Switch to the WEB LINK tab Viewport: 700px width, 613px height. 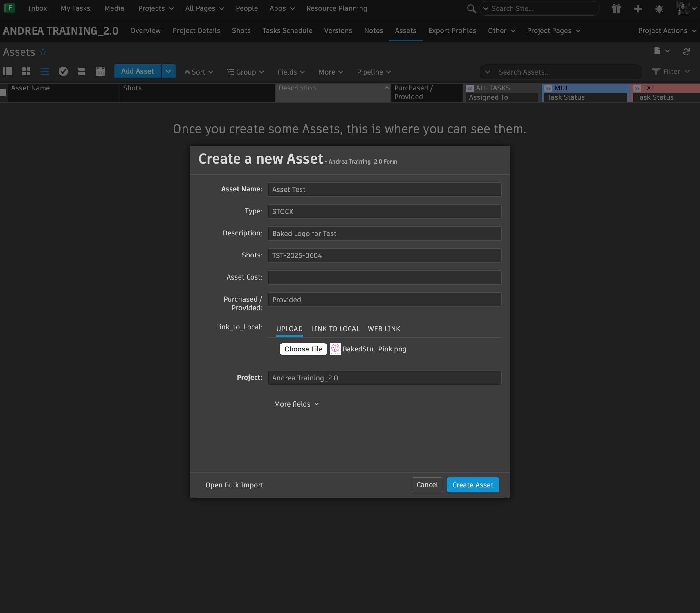(384, 329)
